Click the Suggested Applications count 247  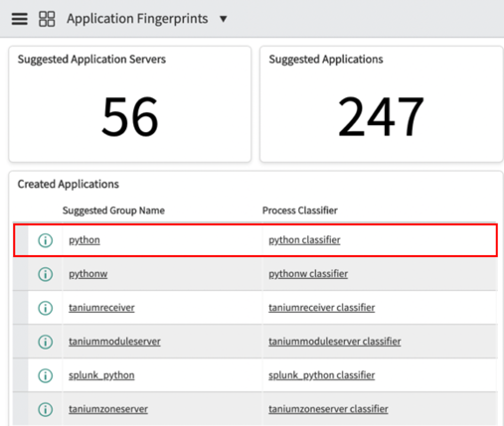[x=381, y=116]
